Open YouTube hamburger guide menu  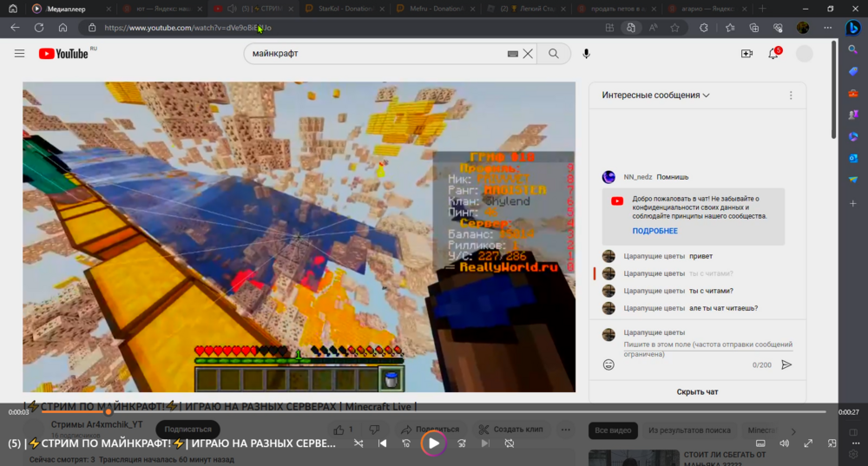click(x=19, y=54)
